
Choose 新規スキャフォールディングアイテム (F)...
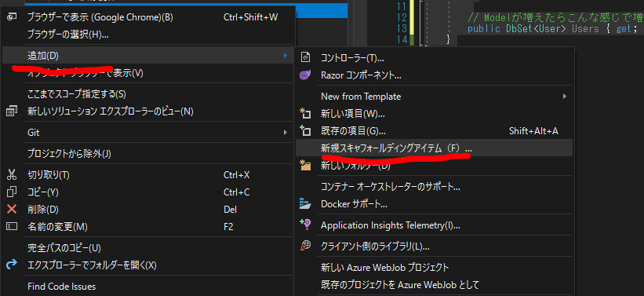(434, 148)
